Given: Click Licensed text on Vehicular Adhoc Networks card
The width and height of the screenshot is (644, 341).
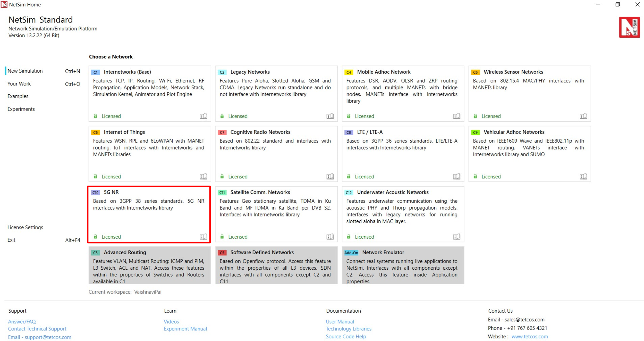Looking at the screenshot, I should pyautogui.click(x=491, y=177).
